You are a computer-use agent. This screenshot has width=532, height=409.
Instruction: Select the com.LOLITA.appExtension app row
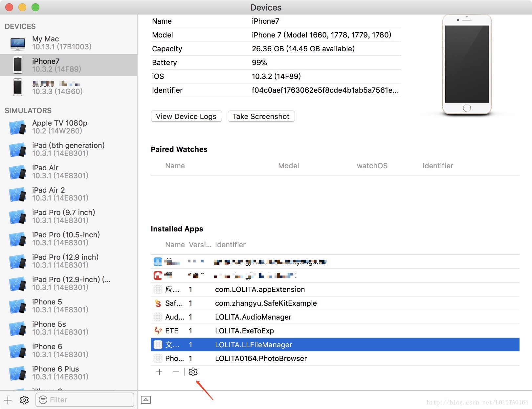point(335,289)
